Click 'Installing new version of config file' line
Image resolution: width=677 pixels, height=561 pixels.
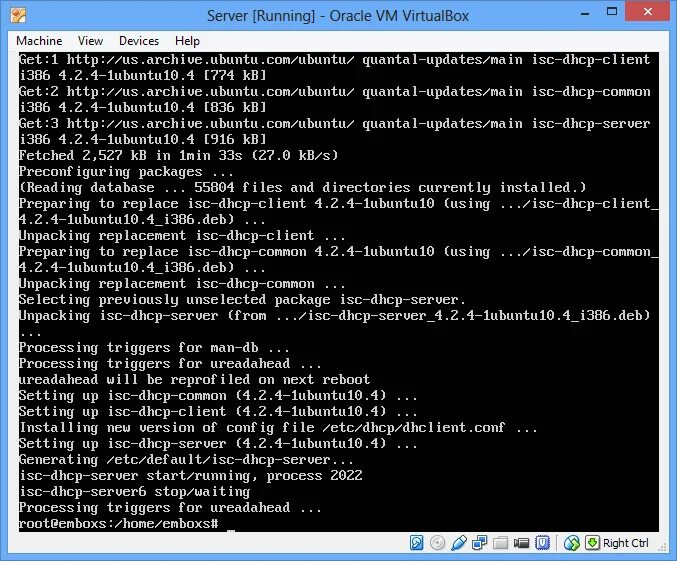click(278, 428)
